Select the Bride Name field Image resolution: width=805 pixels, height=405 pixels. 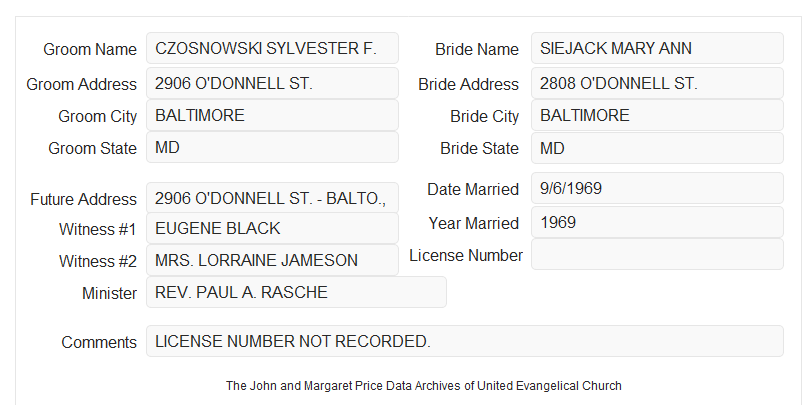657,48
